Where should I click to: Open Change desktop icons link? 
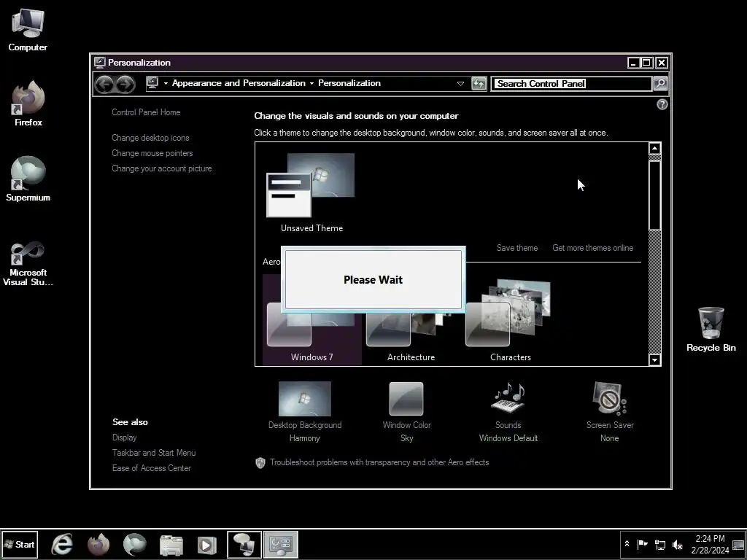click(x=150, y=138)
